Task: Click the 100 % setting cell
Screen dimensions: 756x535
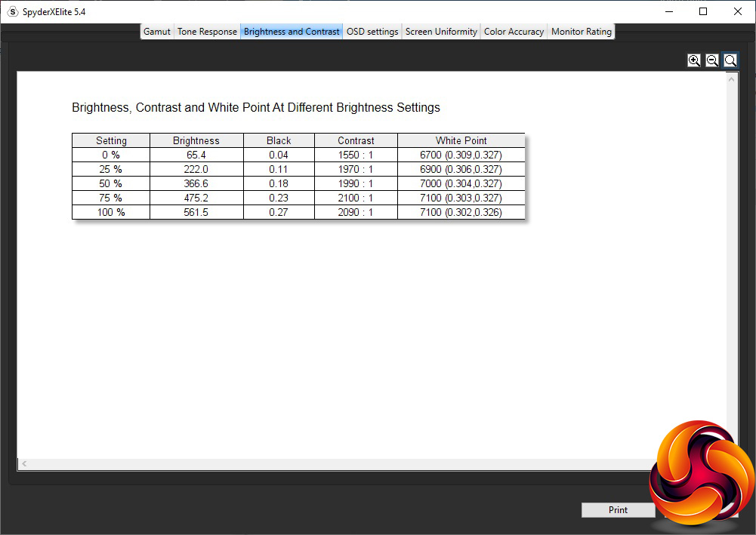Action: (111, 212)
